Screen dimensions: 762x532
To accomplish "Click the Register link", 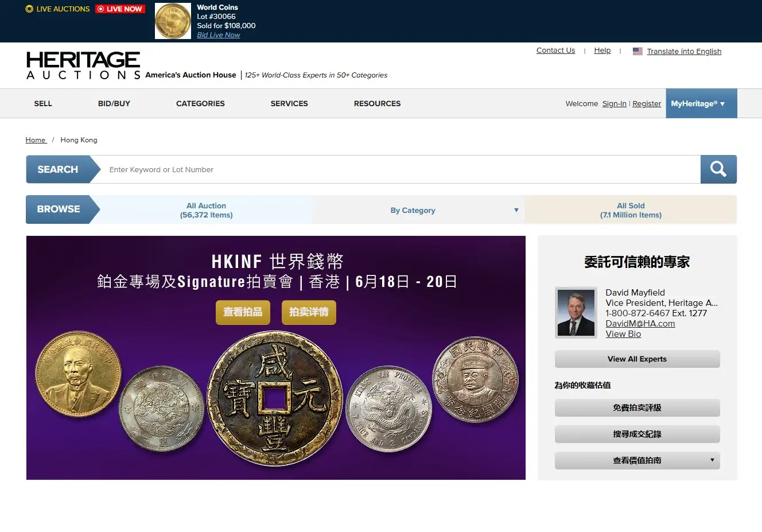I will [x=647, y=103].
